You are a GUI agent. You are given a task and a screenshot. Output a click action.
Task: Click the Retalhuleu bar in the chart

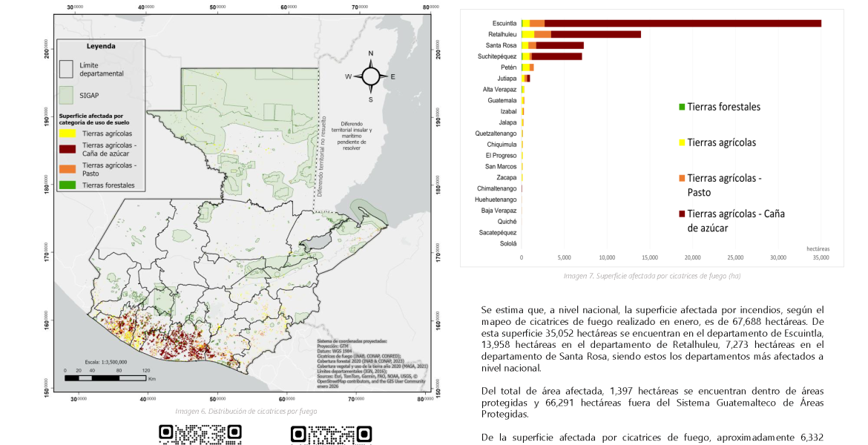pos(595,34)
